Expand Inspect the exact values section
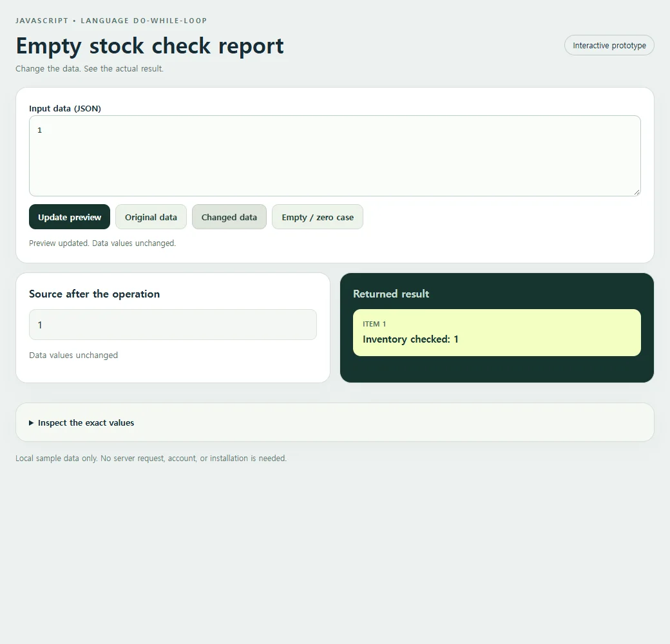Image resolution: width=670 pixels, height=644 pixels. (x=81, y=422)
